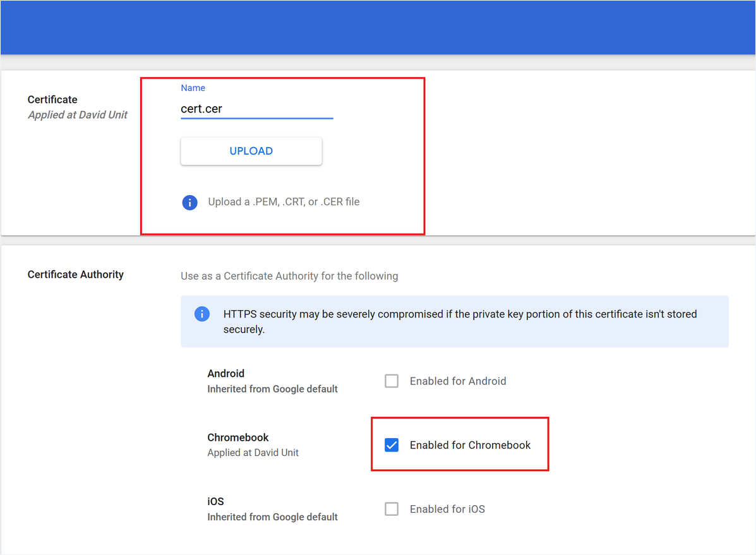The width and height of the screenshot is (756, 555).
Task: Enable the iOS checkbox
Action: click(x=392, y=509)
